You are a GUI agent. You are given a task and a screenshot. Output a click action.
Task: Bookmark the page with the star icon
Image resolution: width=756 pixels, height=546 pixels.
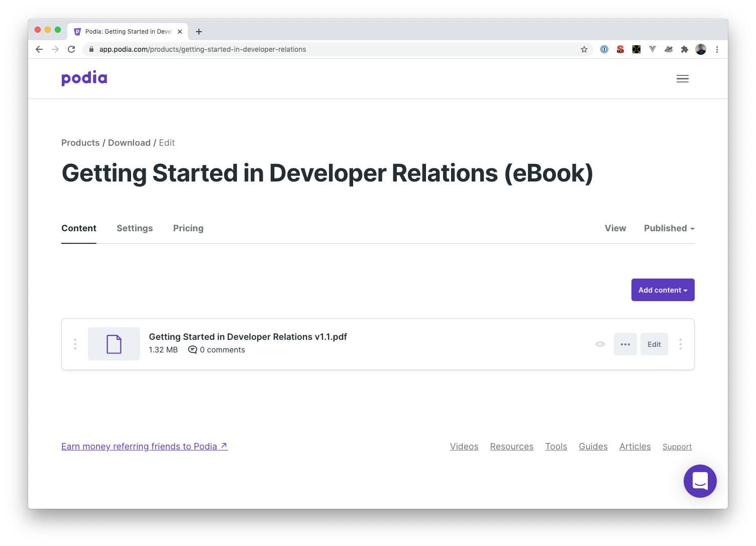point(584,49)
